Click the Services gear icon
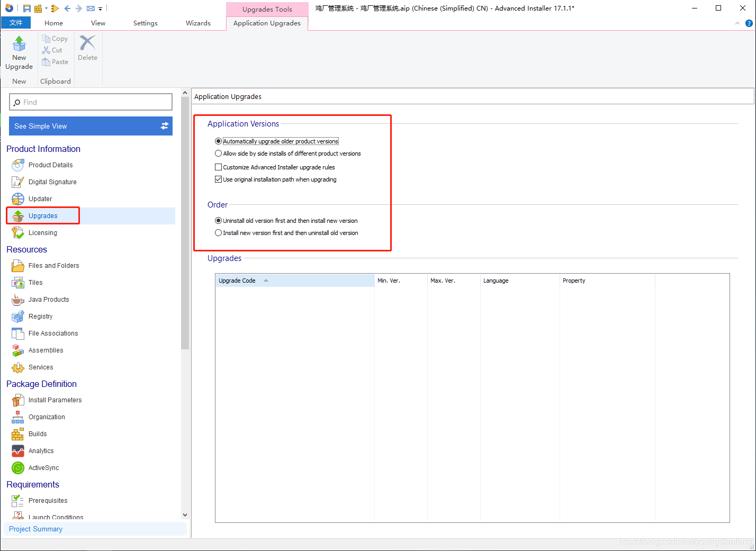Screen dimensions: 756x551 [x=18, y=367]
